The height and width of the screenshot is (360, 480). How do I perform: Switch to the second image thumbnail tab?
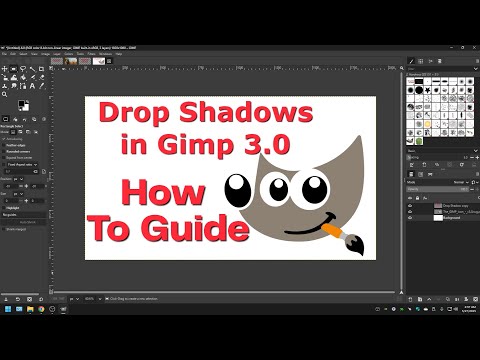click(x=71, y=61)
